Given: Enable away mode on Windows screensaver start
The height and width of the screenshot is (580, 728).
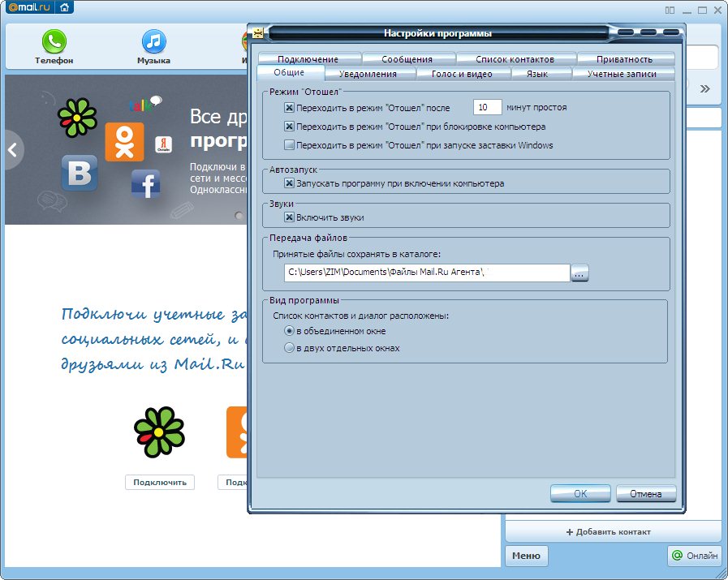Looking at the screenshot, I should (x=289, y=145).
